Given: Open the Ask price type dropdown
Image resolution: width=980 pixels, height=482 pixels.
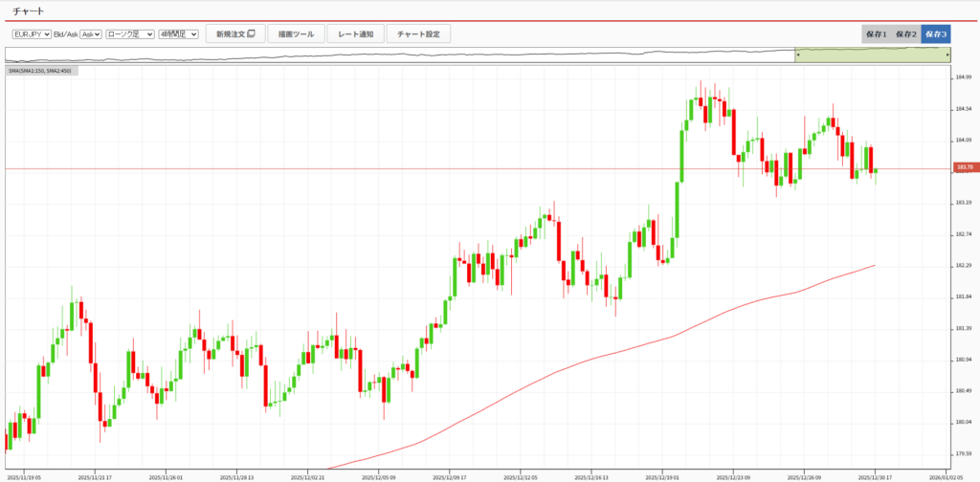Looking at the screenshot, I should pyautogui.click(x=91, y=34).
